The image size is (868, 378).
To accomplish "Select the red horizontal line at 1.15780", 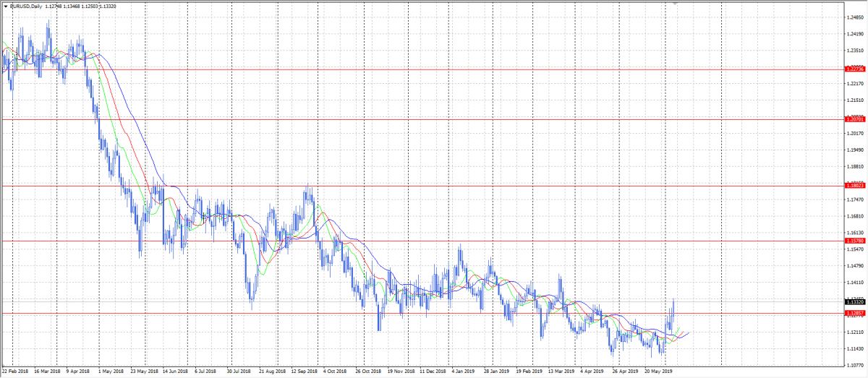I will tap(422, 241).
